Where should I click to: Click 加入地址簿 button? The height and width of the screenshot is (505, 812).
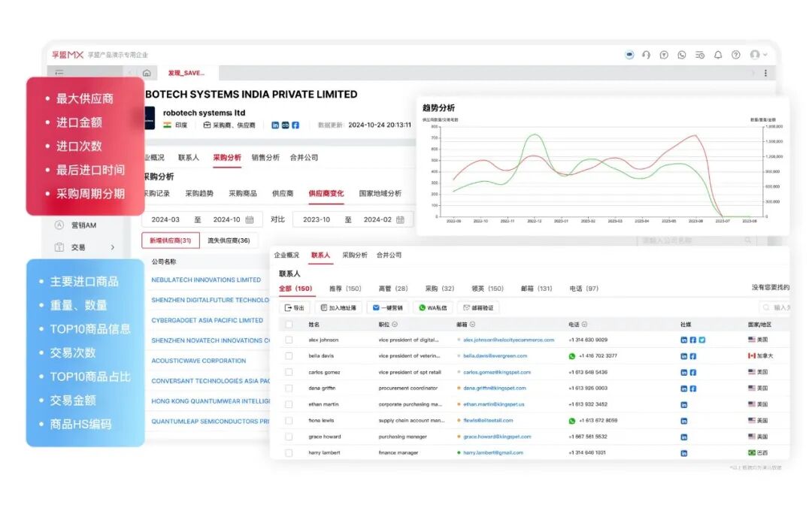[x=338, y=308]
